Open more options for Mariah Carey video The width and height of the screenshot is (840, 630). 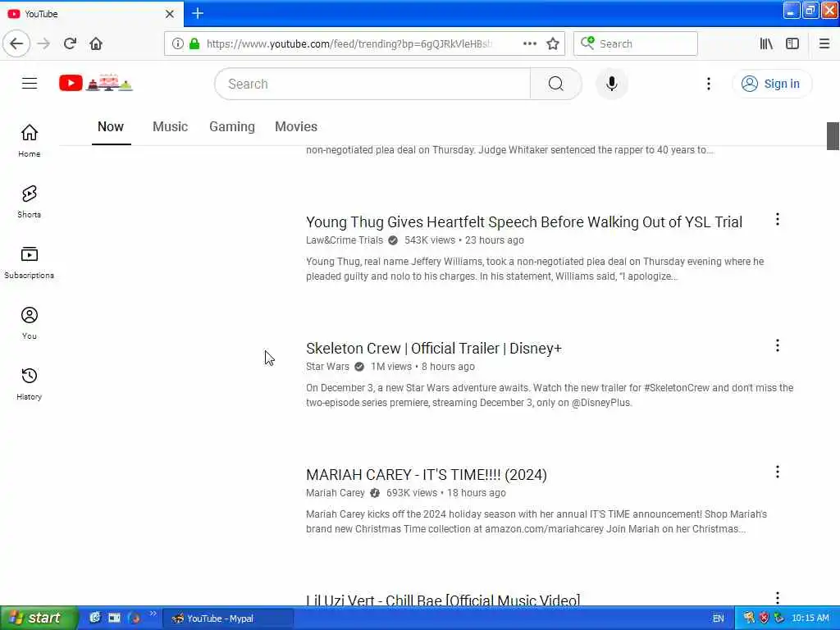(778, 472)
